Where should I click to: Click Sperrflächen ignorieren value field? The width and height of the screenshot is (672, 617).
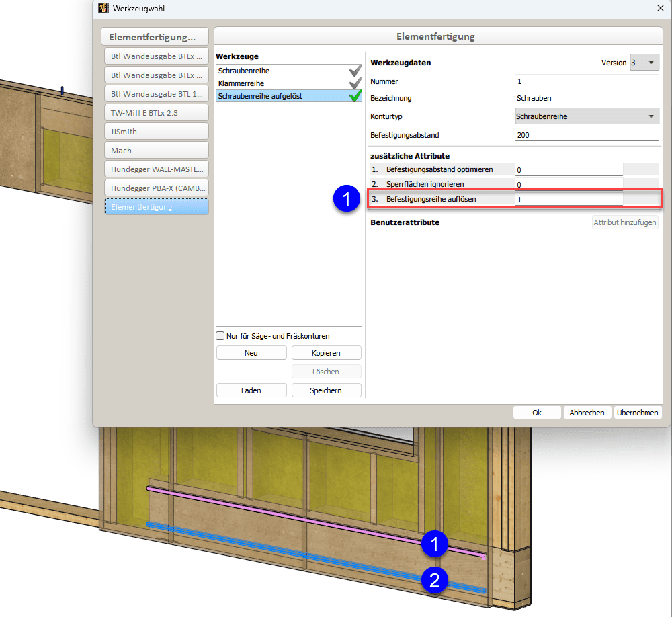[569, 184]
